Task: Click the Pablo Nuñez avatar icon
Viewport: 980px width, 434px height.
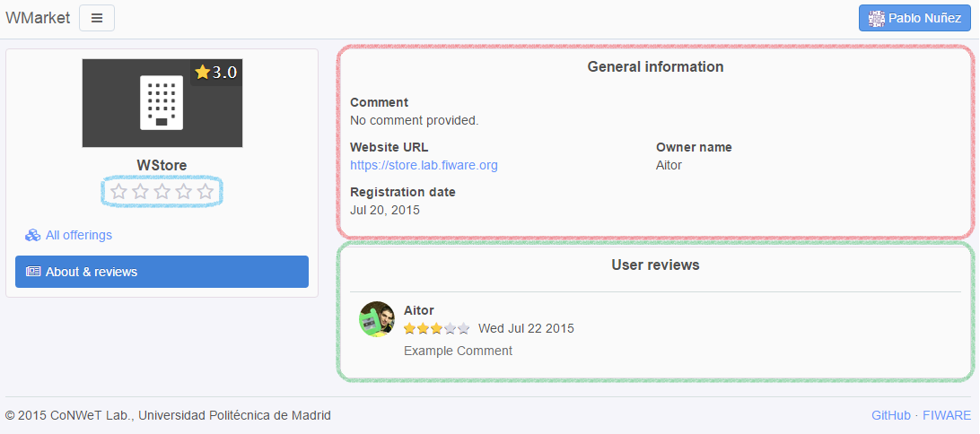Action: click(877, 18)
